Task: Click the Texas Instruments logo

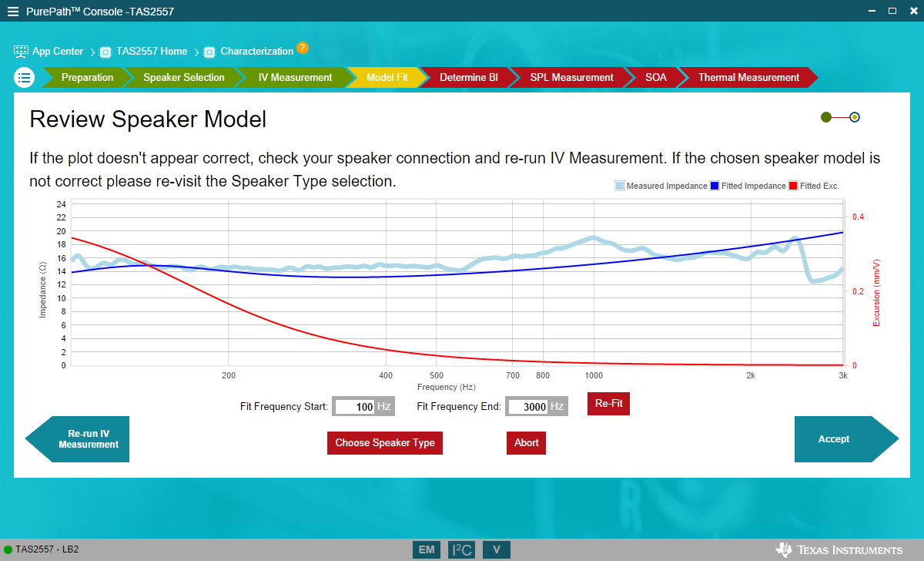Action: coord(839,549)
